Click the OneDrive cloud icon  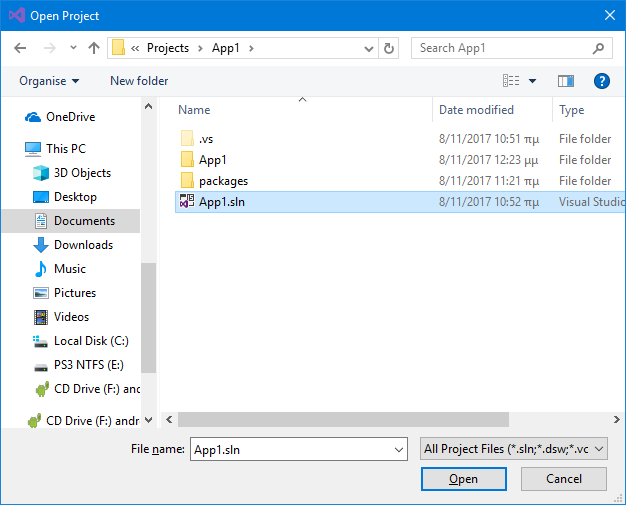[x=33, y=117]
